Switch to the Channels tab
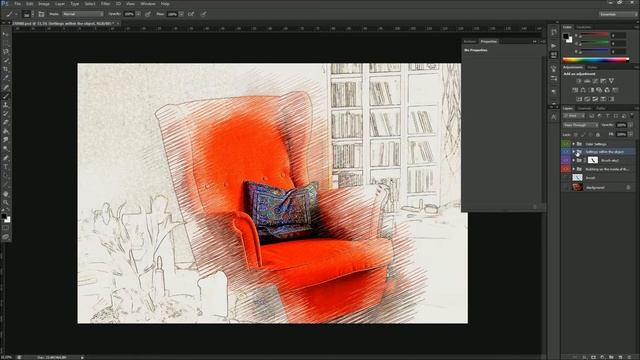This screenshot has height=360, width=640. point(584,109)
